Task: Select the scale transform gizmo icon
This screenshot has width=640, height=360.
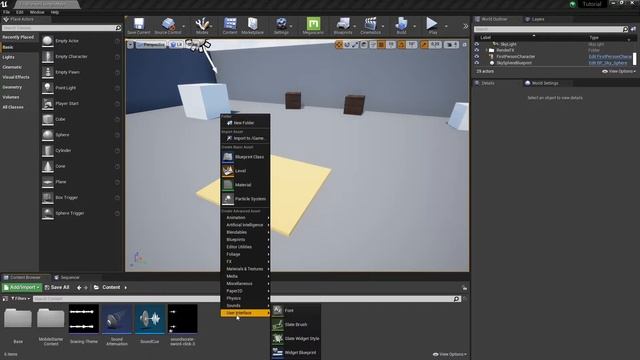Action: 355,44
